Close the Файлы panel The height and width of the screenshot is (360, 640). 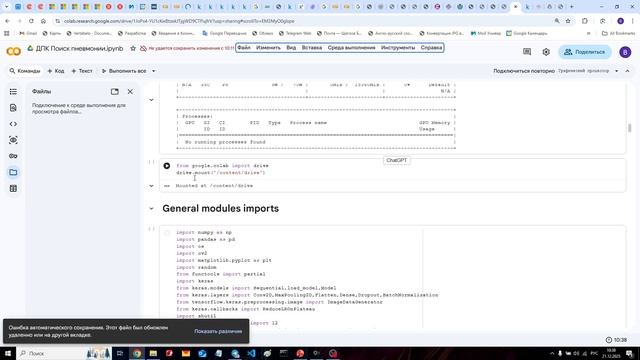(x=130, y=91)
